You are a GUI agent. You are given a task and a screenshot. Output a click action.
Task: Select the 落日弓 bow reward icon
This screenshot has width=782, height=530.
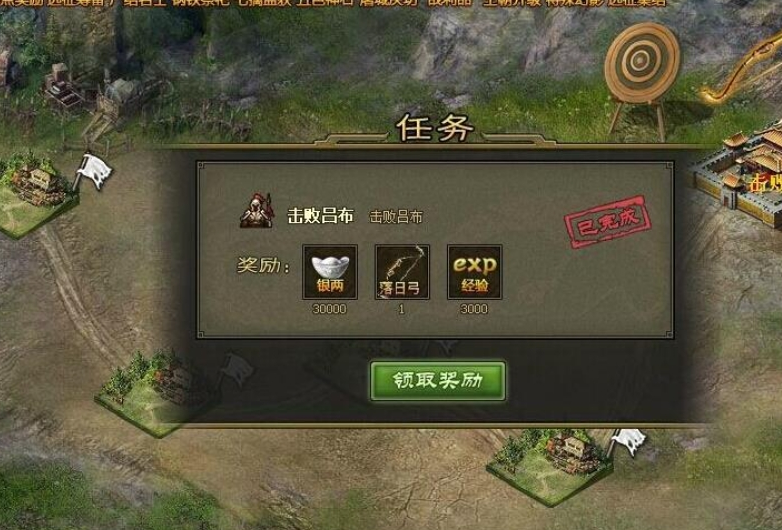tap(402, 272)
